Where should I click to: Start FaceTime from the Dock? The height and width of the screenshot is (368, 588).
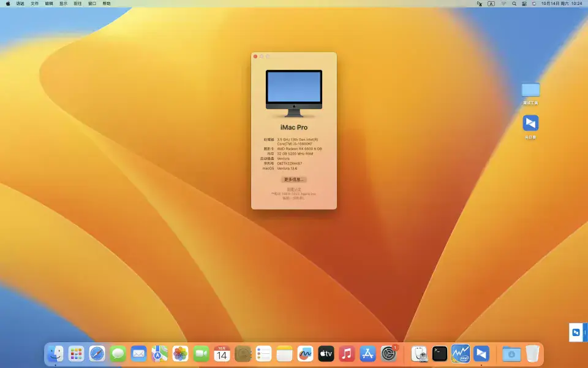click(201, 354)
